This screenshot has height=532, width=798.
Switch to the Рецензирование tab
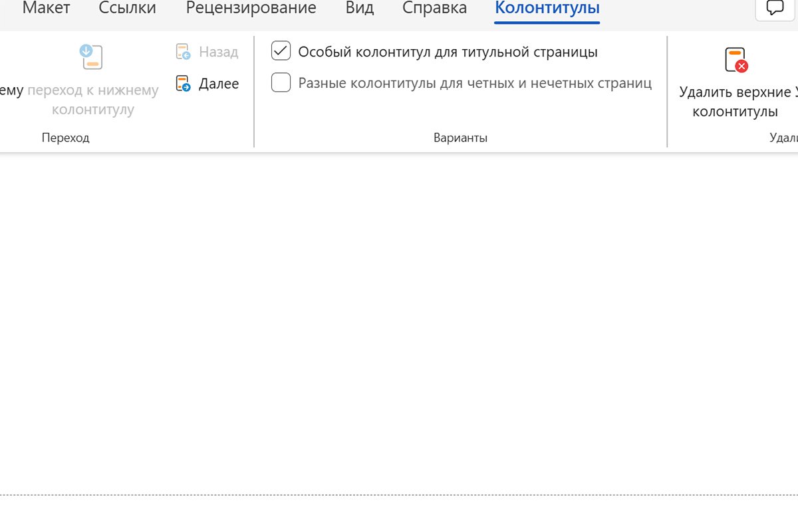(x=251, y=8)
